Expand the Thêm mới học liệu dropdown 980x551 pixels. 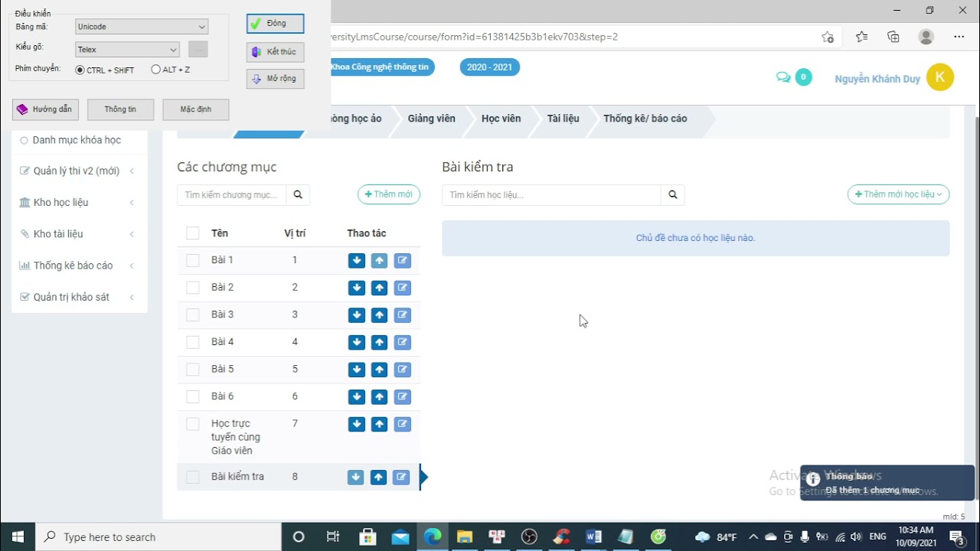point(898,195)
